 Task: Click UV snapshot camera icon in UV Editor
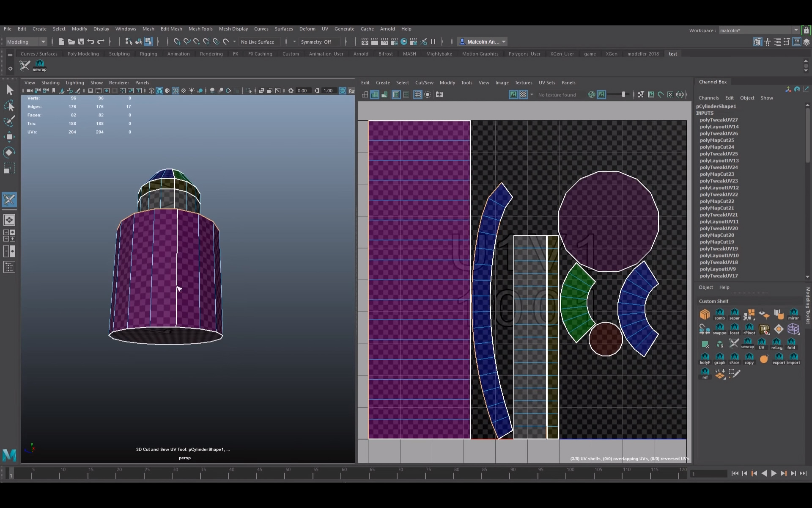[x=439, y=94]
